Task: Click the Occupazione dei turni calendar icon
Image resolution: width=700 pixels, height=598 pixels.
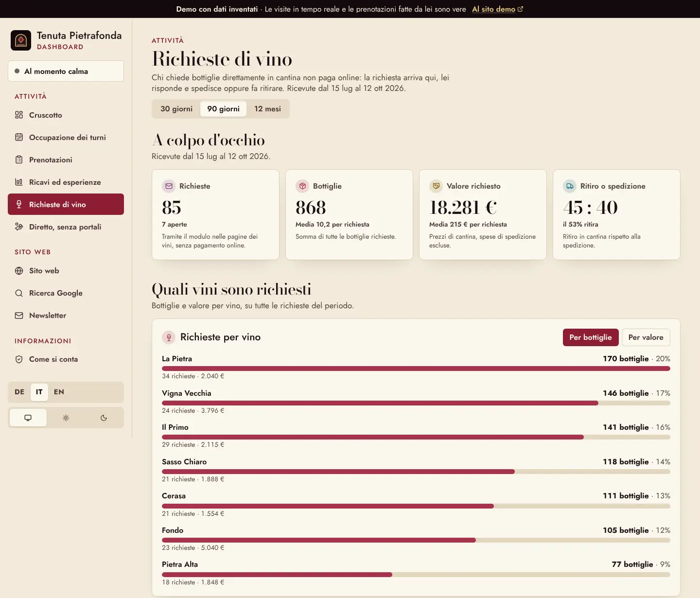Action: click(x=19, y=138)
